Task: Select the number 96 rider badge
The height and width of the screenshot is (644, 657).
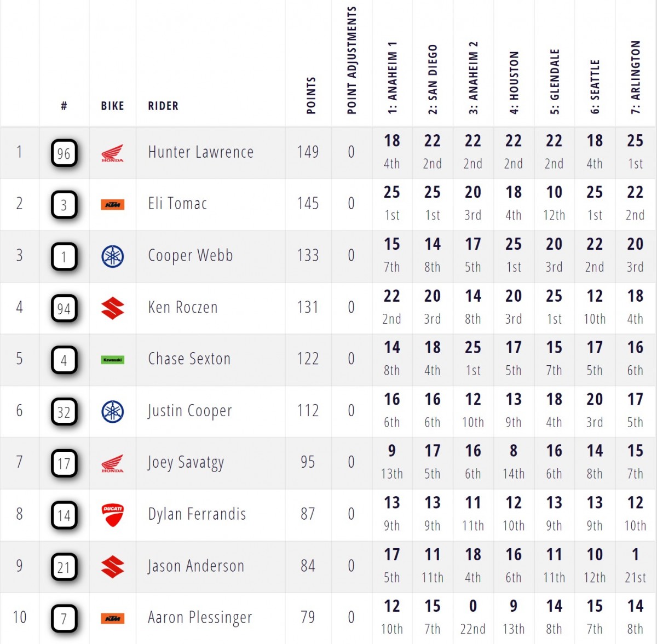Action: coord(64,153)
